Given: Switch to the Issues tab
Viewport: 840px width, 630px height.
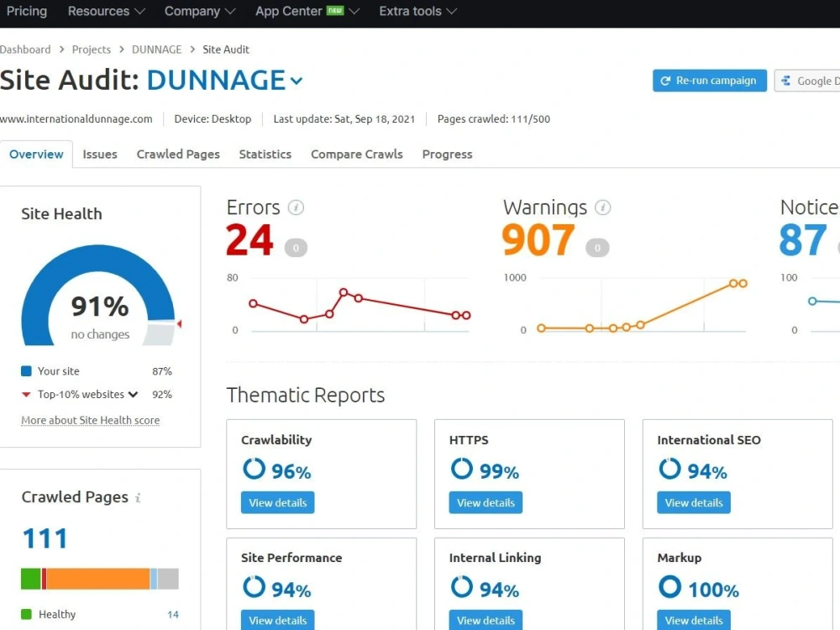Looking at the screenshot, I should [x=100, y=155].
